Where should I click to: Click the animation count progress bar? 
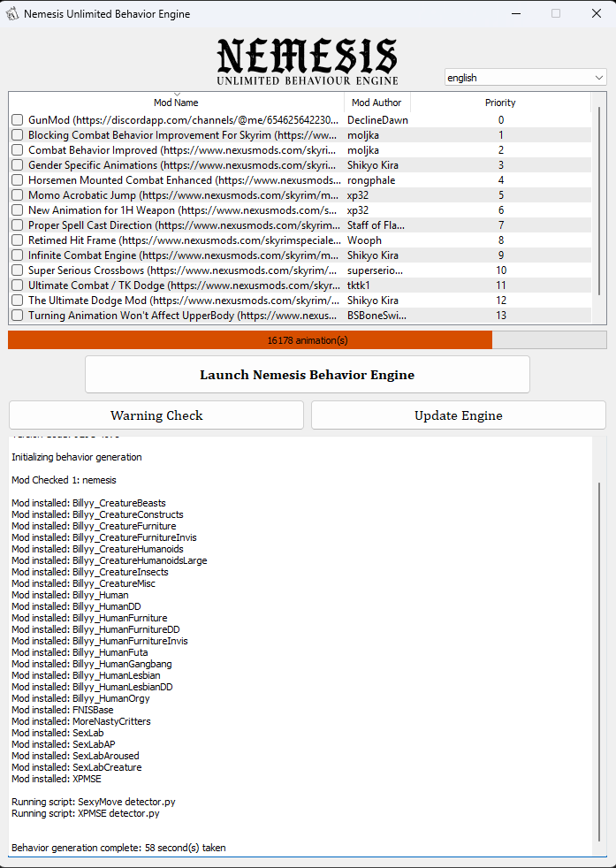308,340
